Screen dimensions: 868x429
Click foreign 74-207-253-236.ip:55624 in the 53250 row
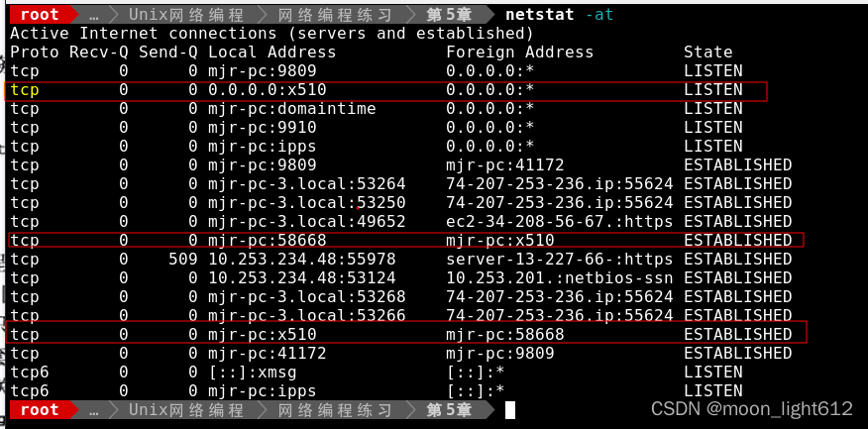tap(560, 202)
